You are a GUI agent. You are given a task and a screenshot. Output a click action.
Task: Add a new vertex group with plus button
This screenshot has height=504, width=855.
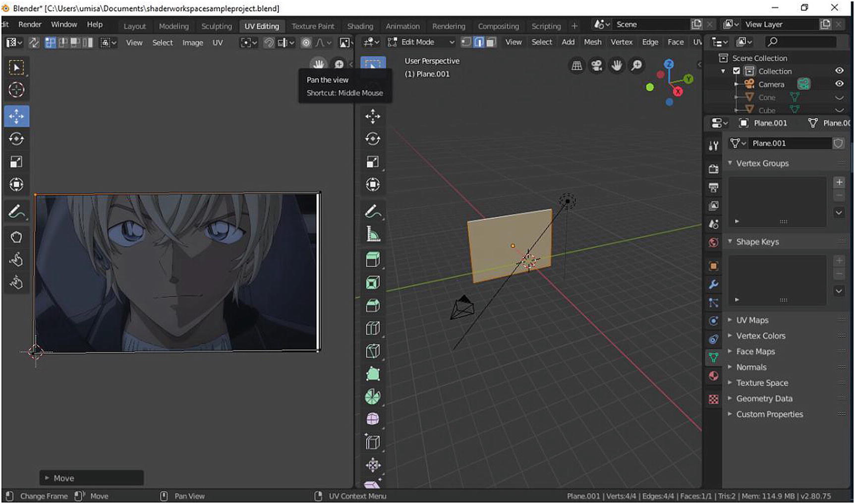(x=839, y=182)
